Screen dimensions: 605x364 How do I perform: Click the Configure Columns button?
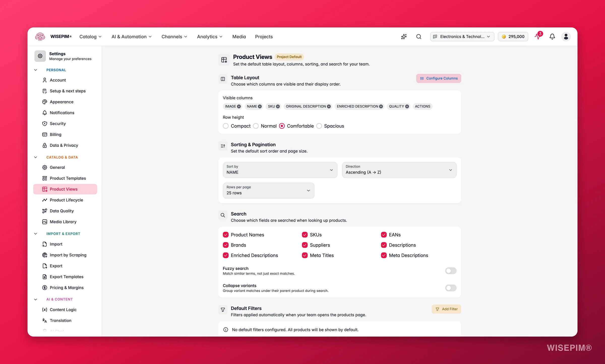coord(439,78)
